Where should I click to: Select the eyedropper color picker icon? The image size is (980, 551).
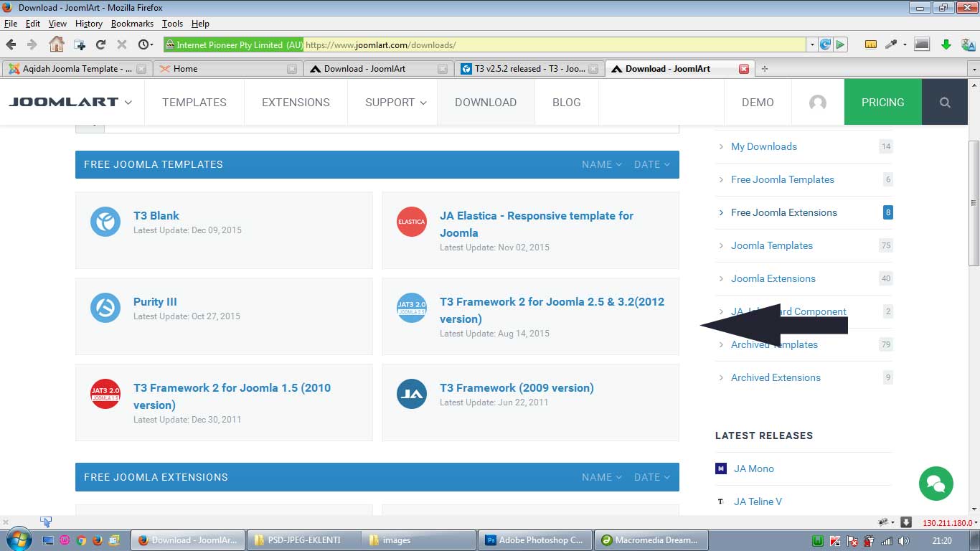(892, 44)
